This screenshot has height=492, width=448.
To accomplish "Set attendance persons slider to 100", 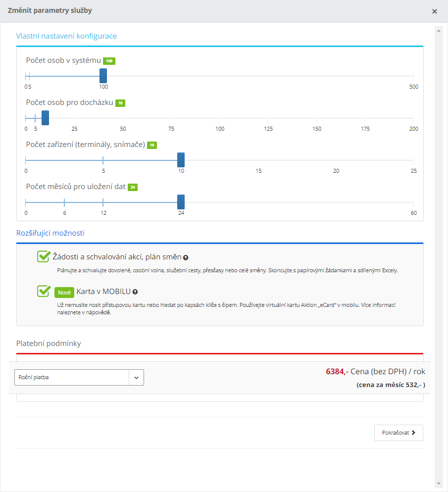I will click(x=219, y=118).
